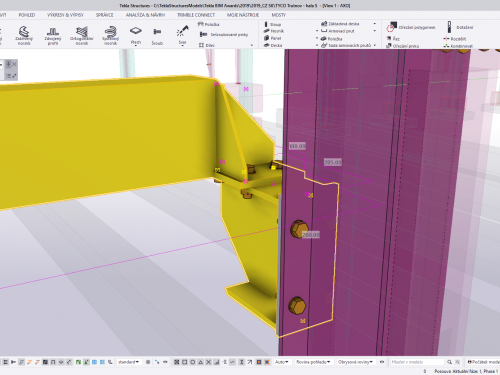Expand the Obrysové roviny dropdown
The width and height of the screenshot is (500, 375).
355,362
